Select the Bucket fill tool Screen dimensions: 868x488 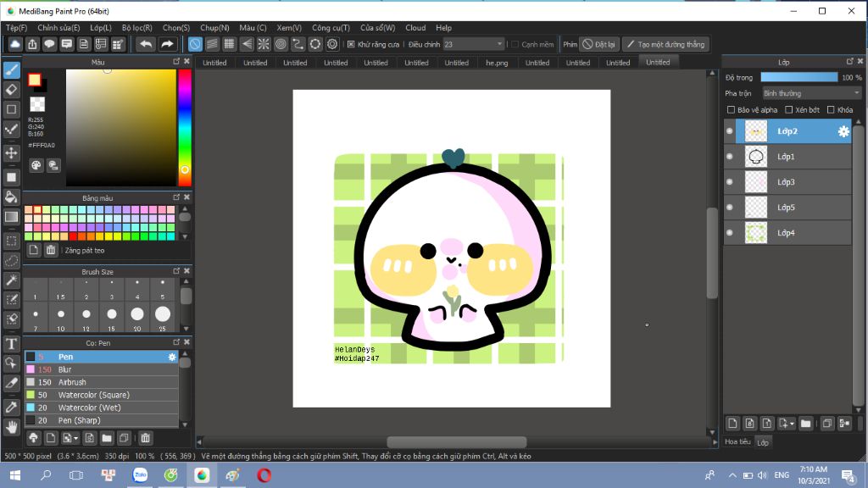pos(12,197)
